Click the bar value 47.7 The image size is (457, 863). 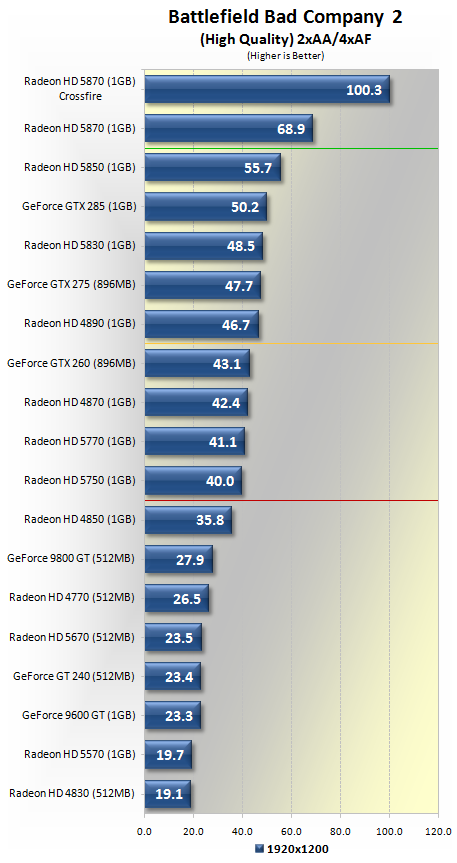(x=238, y=285)
